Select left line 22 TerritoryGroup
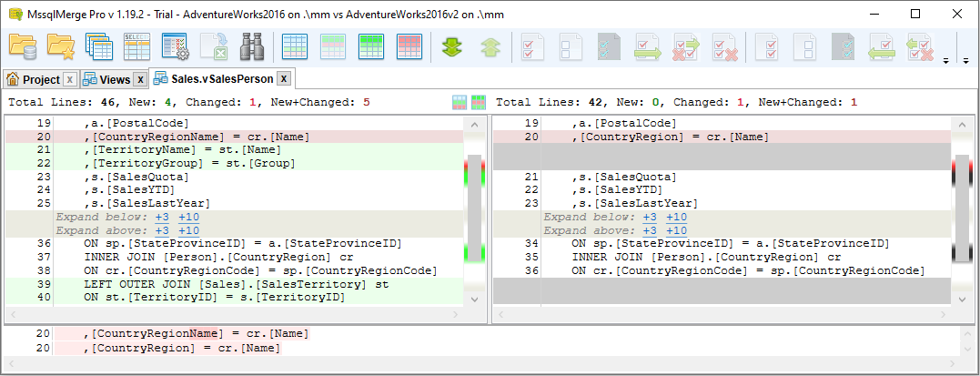Viewport: 980px width, 376px height. [x=235, y=163]
